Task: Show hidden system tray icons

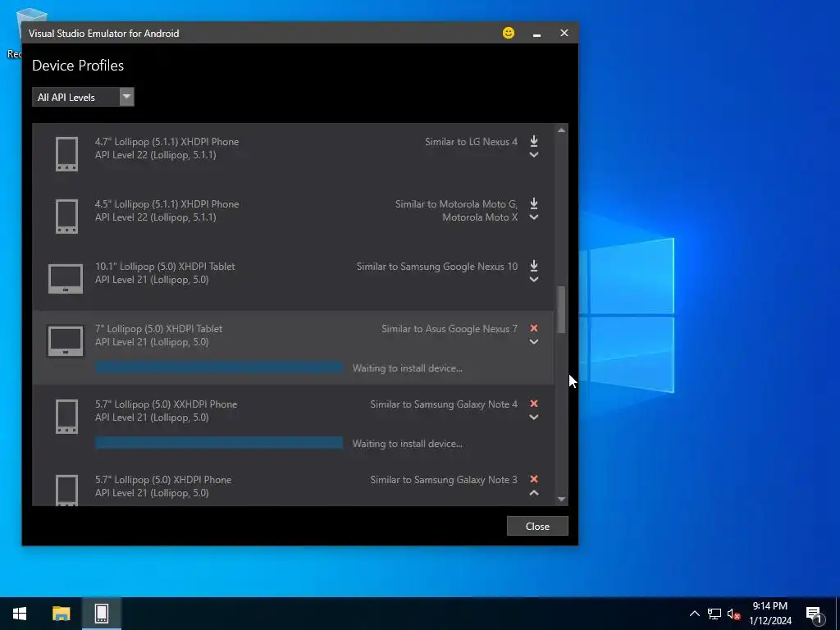Action: tap(694, 614)
